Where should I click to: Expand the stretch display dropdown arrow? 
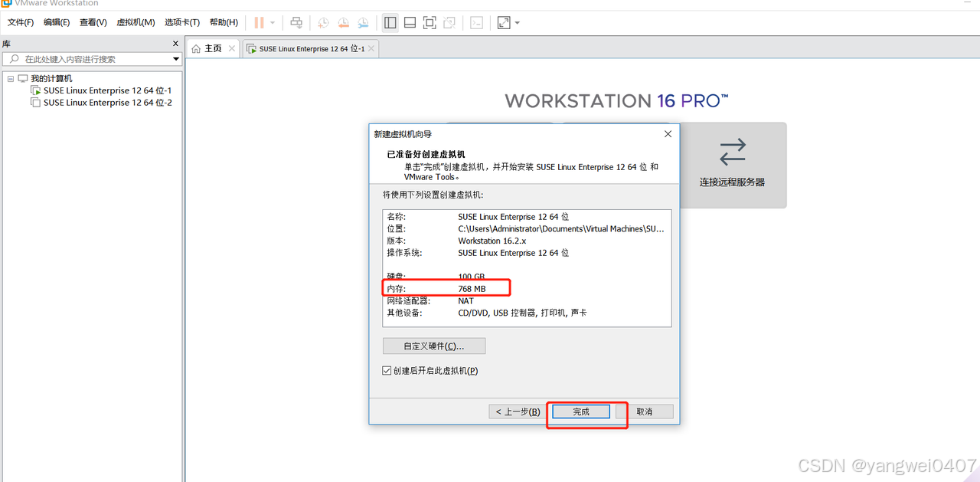[518, 23]
